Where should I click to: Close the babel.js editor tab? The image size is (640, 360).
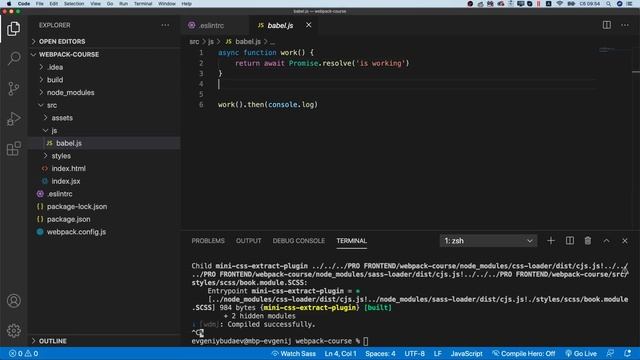pos(309,25)
